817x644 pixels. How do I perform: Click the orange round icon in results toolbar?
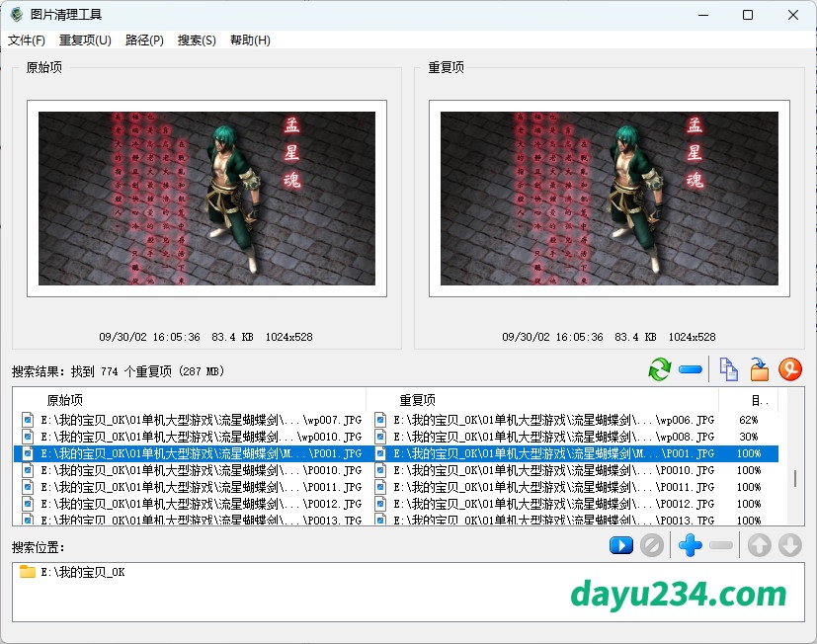790,370
